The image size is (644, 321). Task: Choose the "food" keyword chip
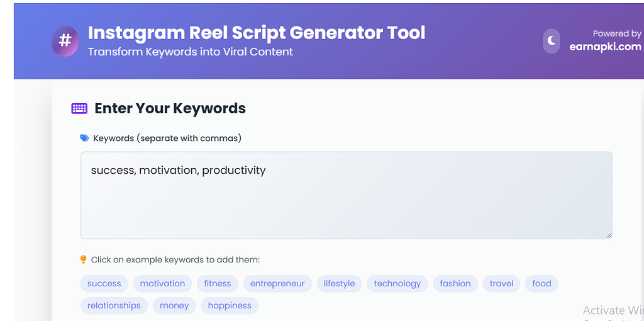(x=541, y=283)
